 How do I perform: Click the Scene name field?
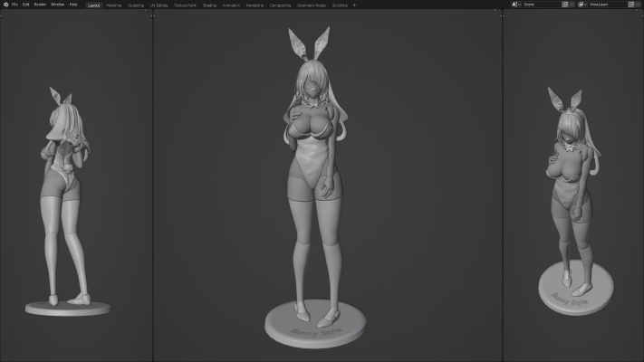click(541, 5)
